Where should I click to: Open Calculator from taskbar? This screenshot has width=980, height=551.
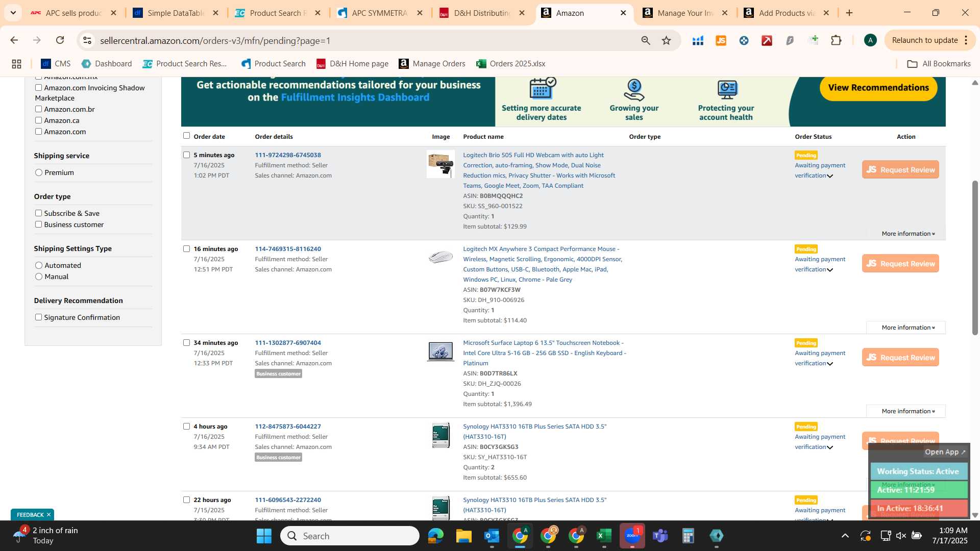(688, 536)
